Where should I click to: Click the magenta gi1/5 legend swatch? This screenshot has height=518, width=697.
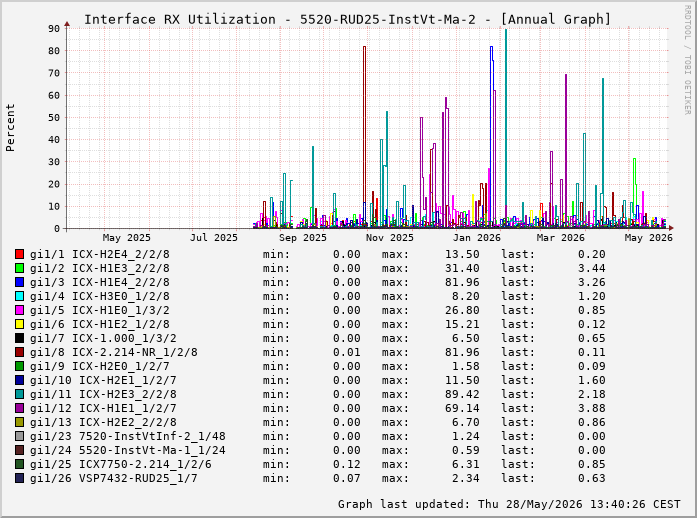(19, 310)
